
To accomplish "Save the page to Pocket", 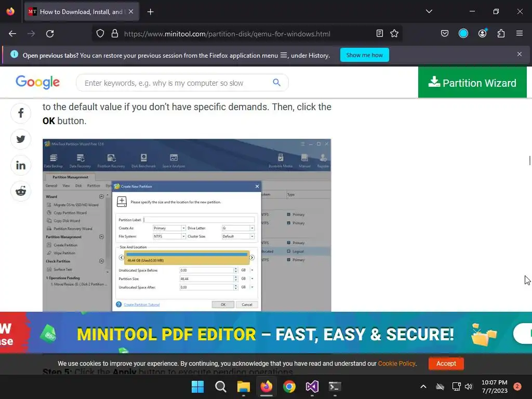I will point(445,34).
